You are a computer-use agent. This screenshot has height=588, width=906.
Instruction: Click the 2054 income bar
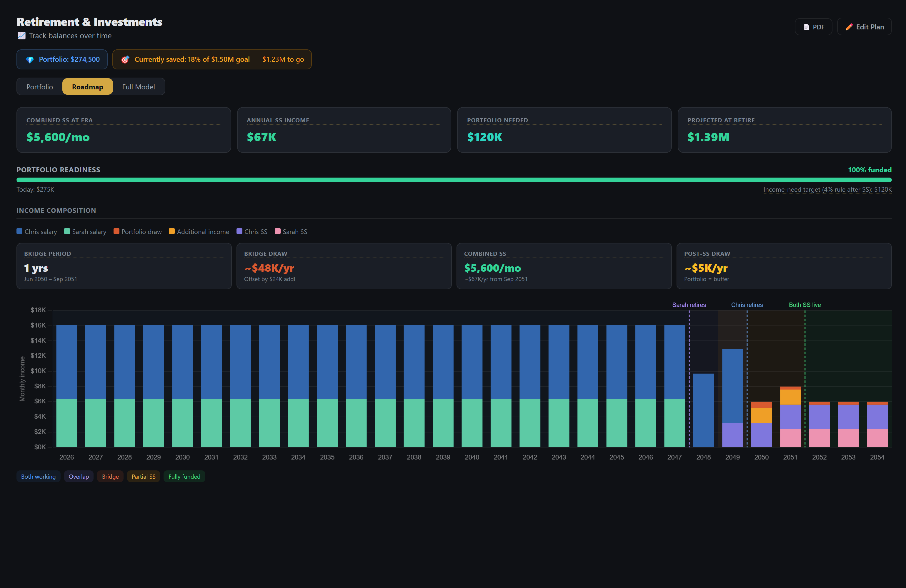[877, 424]
